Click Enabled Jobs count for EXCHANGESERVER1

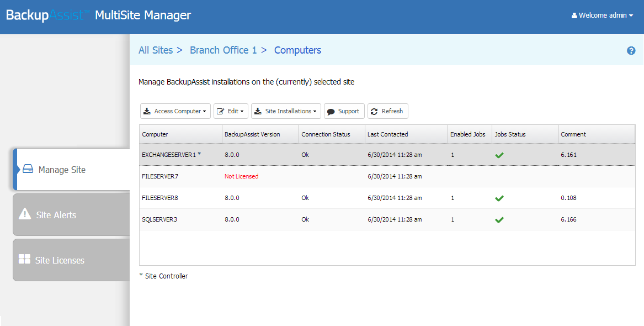(453, 155)
